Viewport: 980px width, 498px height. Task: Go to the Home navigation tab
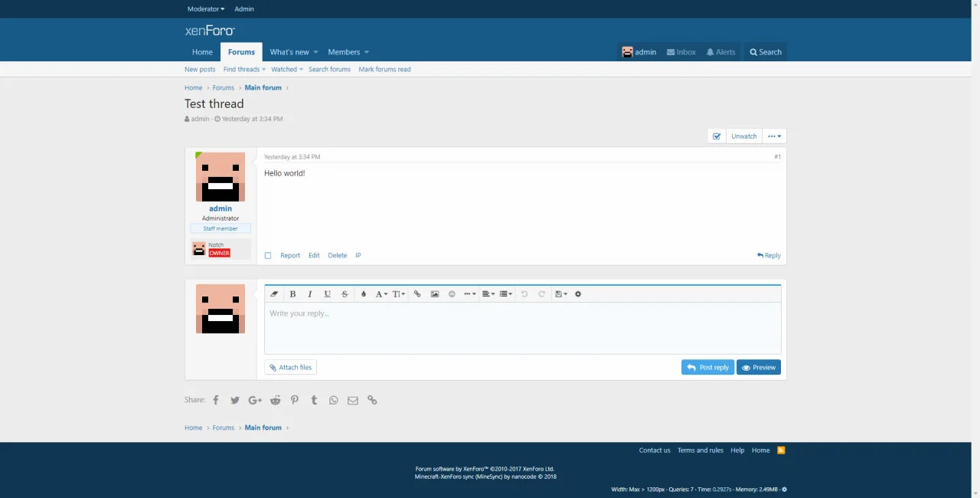point(202,52)
